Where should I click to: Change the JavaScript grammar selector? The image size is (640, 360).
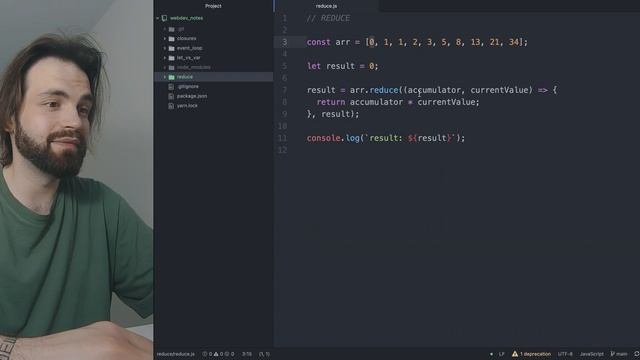591,354
